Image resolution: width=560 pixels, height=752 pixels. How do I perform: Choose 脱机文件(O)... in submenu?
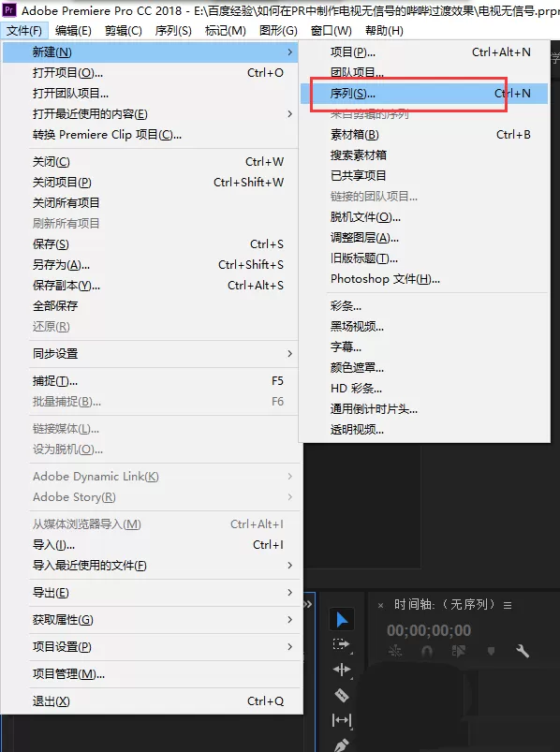click(424, 216)
